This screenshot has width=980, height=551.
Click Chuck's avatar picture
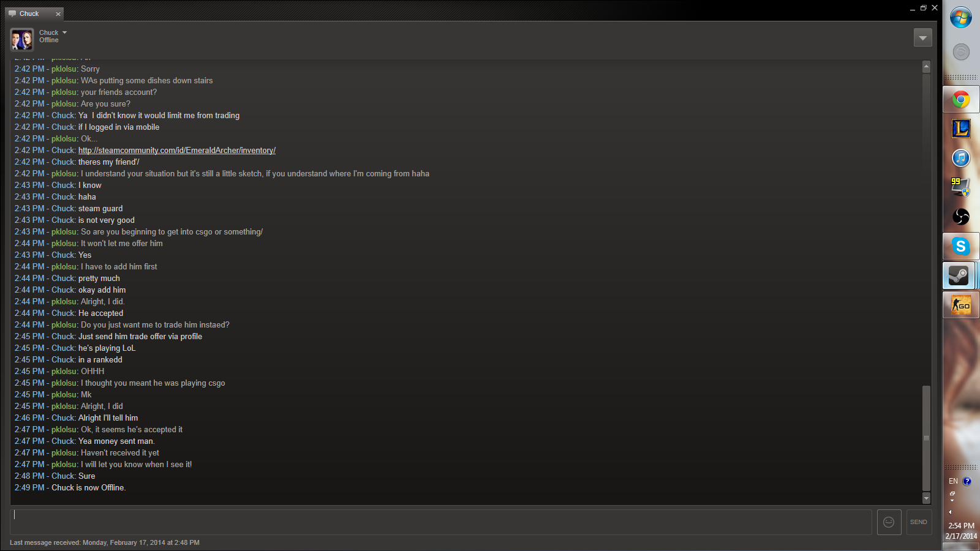pyautogui.click(x=22, y=39)
